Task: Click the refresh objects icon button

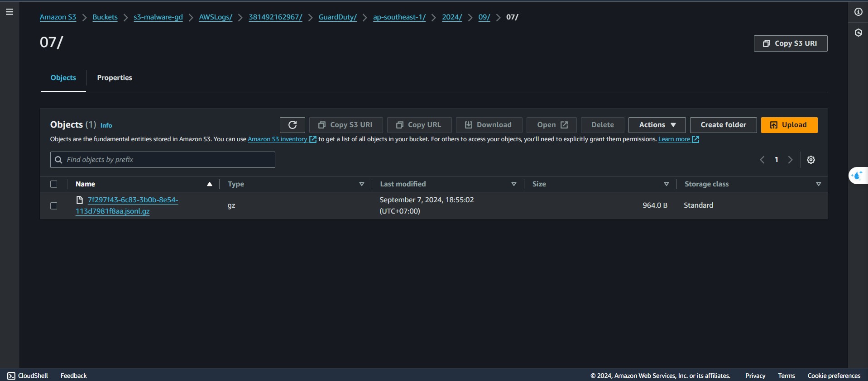Action: pyautogui.click(x=292, y=125)
